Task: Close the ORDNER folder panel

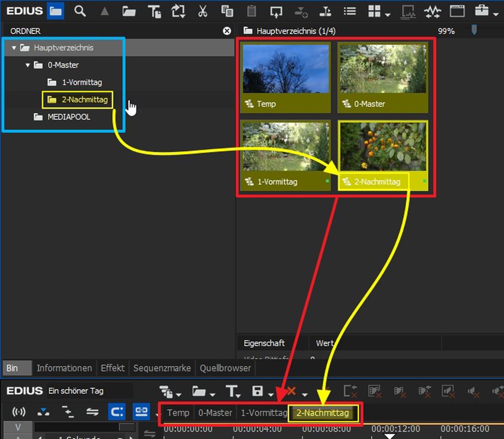Action: pos(227,31)
